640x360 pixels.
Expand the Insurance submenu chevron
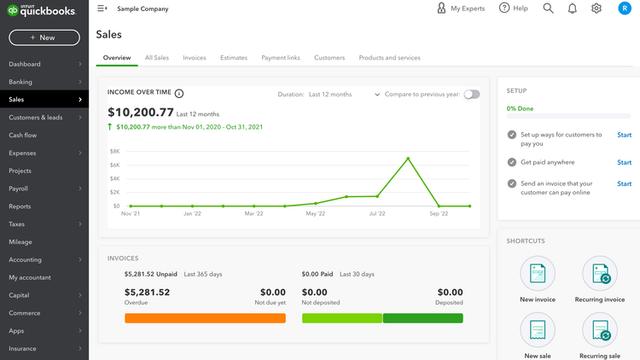coord(80,349)
